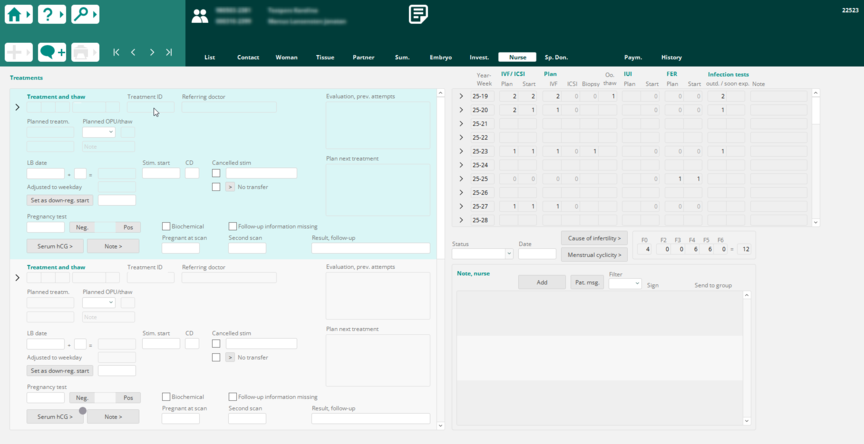Open the History tab
The height and width of the screenshot is (444, 864).
[x=671, y=57]
